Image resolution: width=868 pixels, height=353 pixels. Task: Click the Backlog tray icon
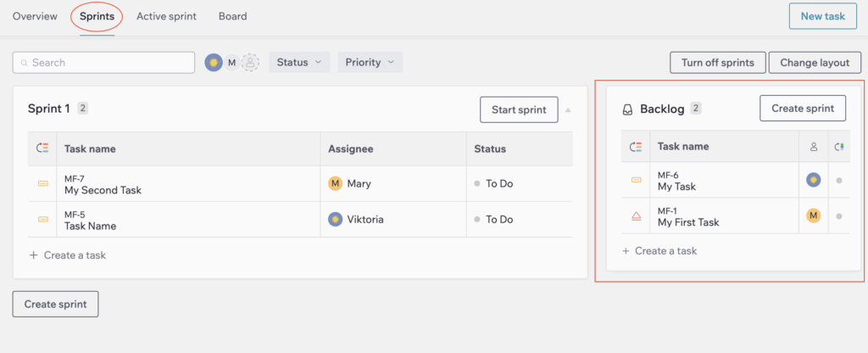627,109
